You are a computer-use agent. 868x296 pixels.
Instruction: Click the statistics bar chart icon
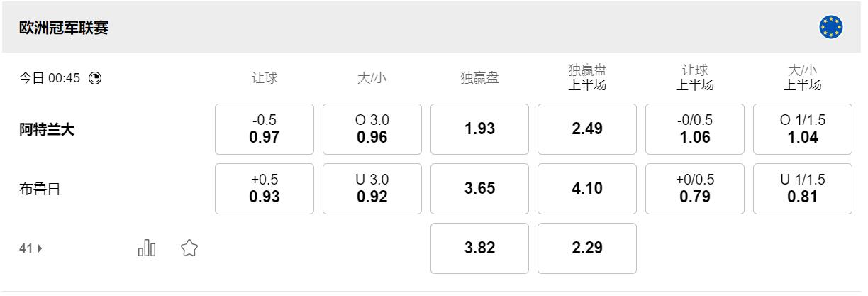click(147, 248)
